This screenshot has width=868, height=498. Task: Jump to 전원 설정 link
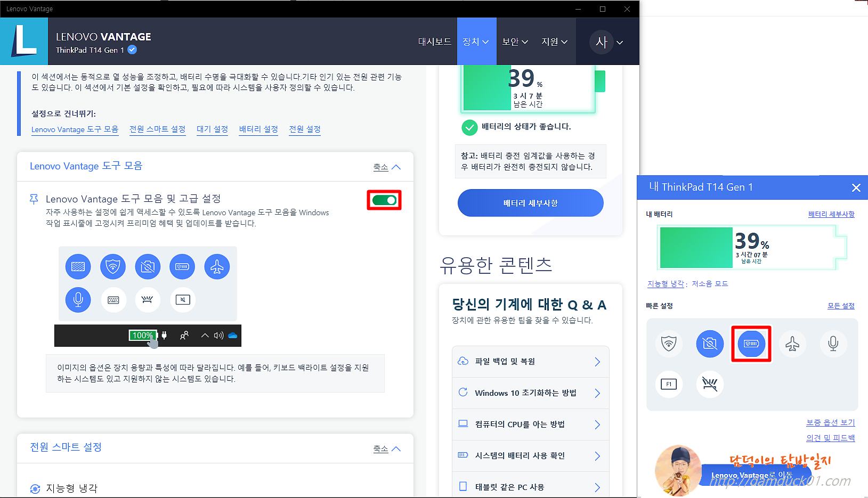tap(305, 129)
